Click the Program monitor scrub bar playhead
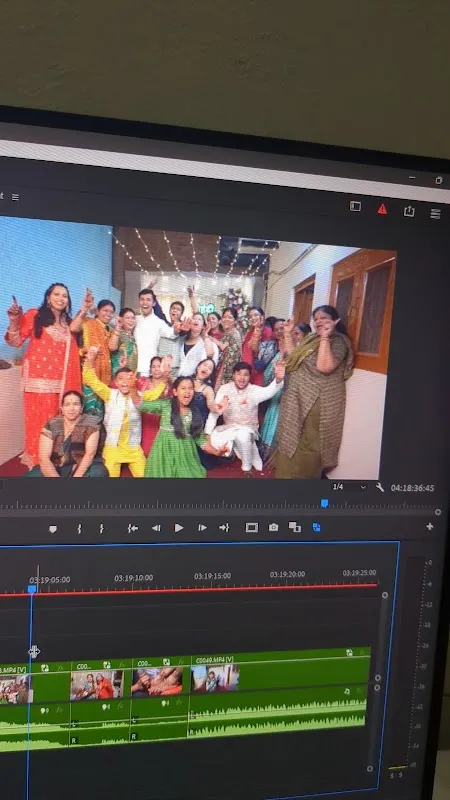450x800 pixels. pyautogui.click(x=324, y=504)
